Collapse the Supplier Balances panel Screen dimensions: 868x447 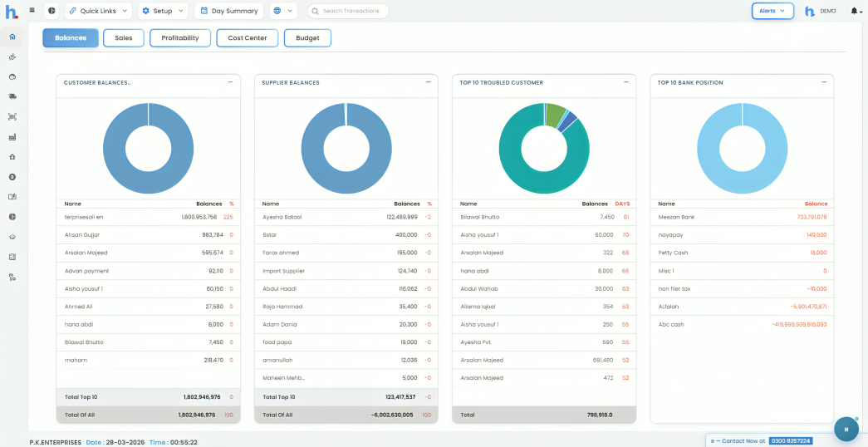428,82
